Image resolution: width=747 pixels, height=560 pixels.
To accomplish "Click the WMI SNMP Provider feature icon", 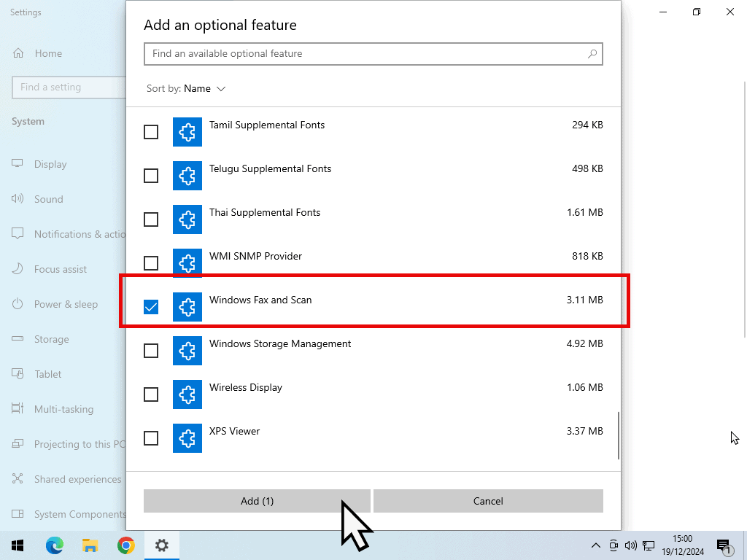I will click(x=187, y=262).
